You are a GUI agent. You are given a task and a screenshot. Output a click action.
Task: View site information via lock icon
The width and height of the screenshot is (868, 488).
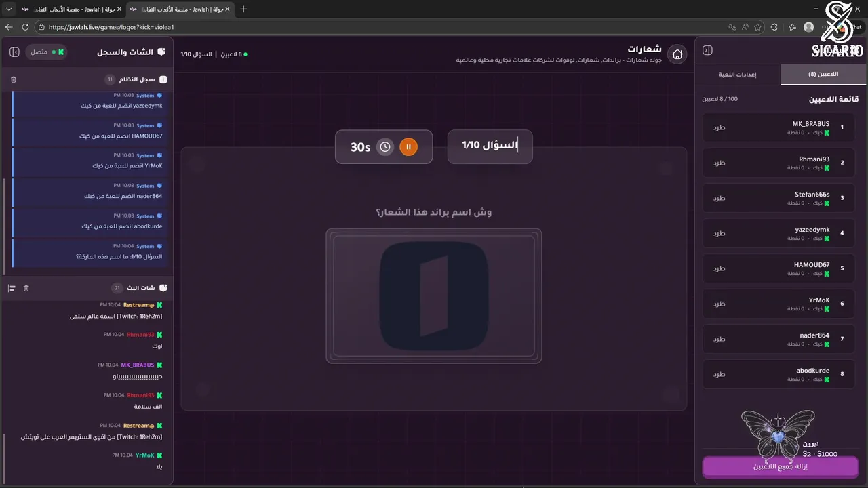pyautogui.click(x=41, y=27)
